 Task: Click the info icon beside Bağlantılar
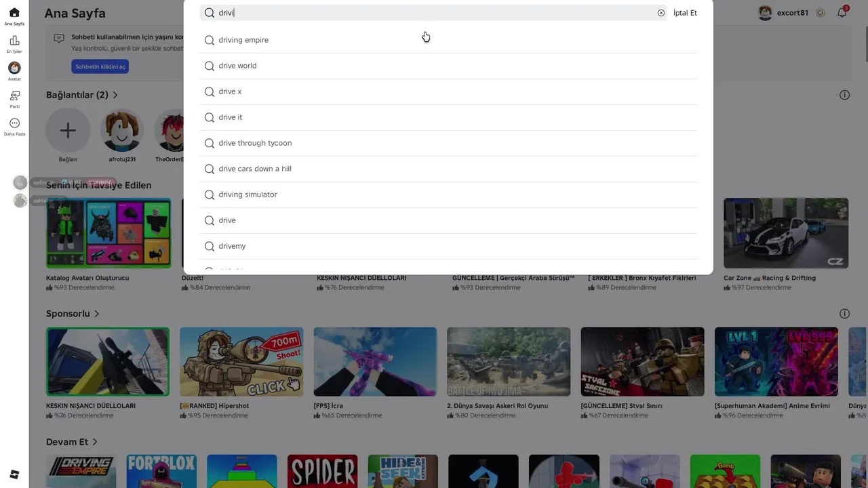pos(844,95)
